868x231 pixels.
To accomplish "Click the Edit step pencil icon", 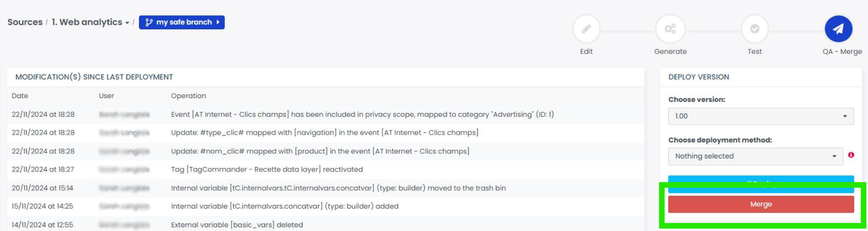I will click(x=586, y=29).
